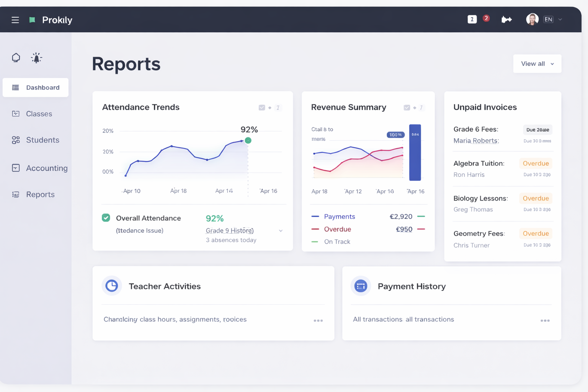588x392 pixels.
Task: Click the Payment History card icon
Action: pos(361,286)
